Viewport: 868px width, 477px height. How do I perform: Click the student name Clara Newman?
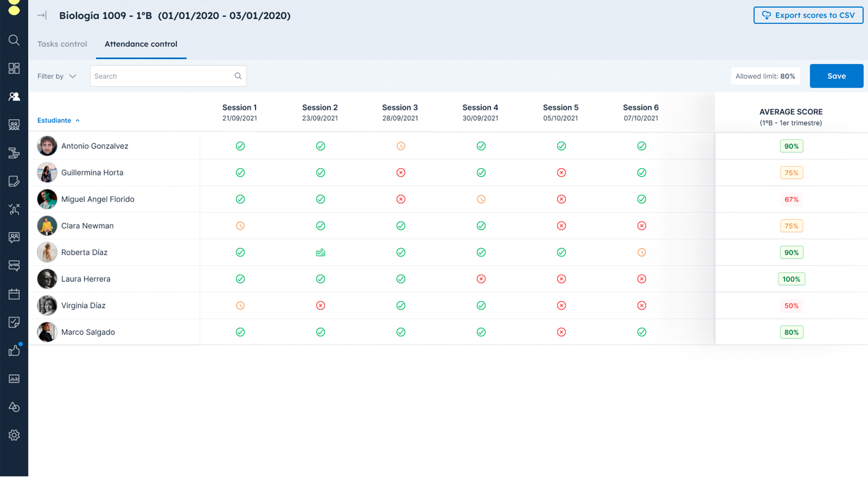(x=87, y=226)
